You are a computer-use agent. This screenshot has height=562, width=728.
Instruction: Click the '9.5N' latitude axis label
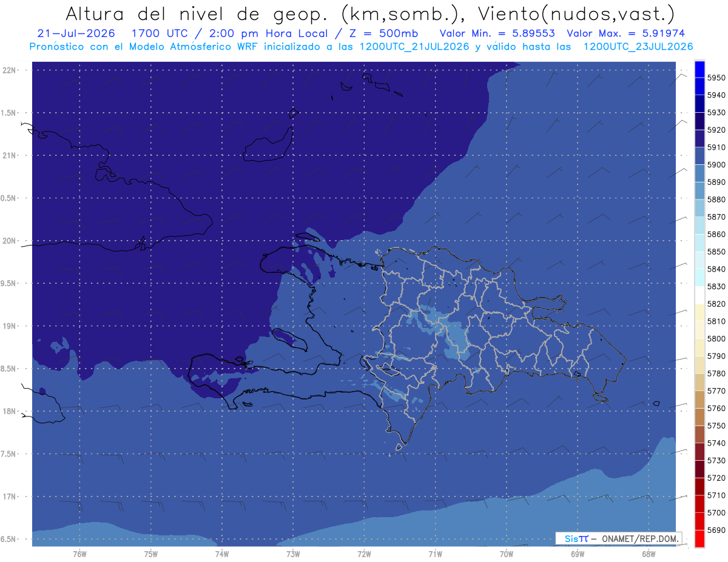pyautogui.click(x=9, y=283)
